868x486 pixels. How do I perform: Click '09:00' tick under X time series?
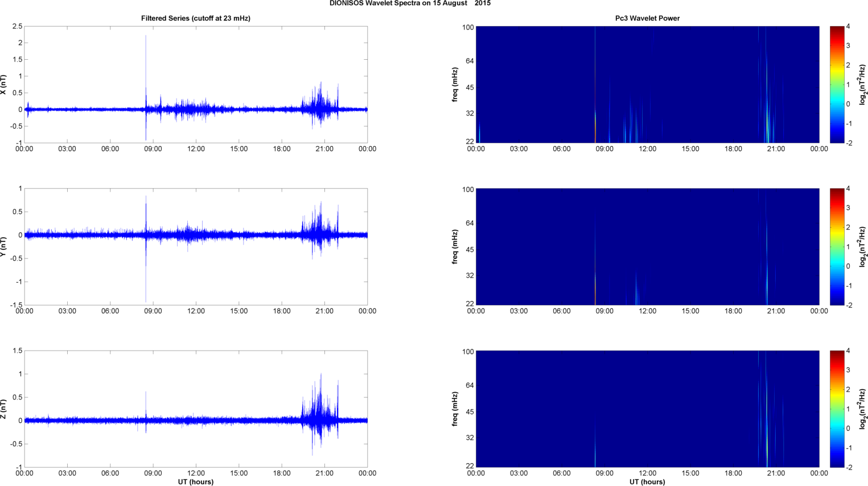(x=153, y=149)
